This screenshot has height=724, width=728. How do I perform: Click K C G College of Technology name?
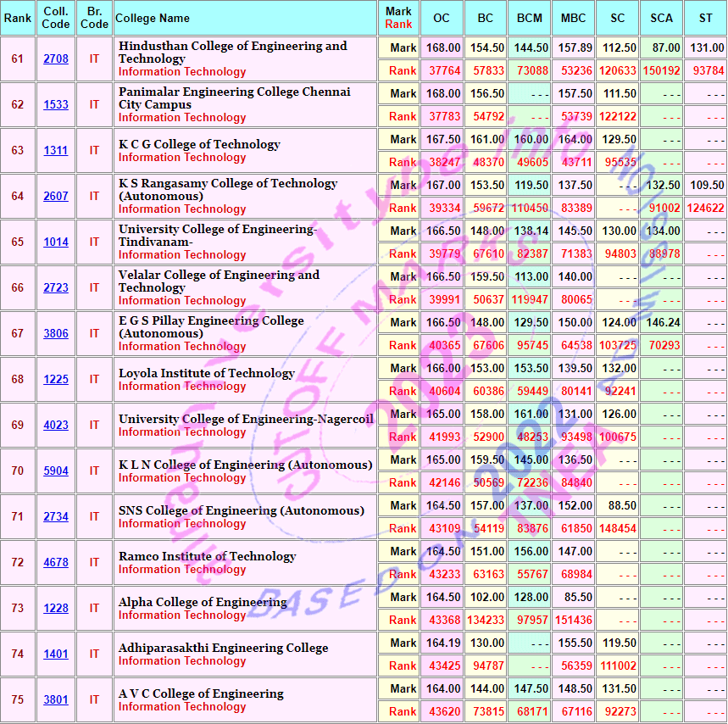click(199, 144)
